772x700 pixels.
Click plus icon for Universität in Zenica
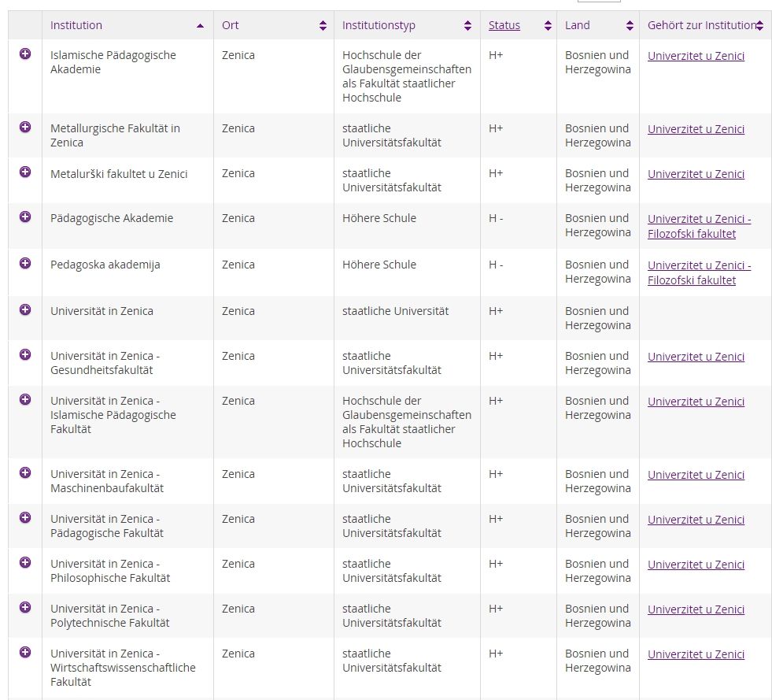25,309
